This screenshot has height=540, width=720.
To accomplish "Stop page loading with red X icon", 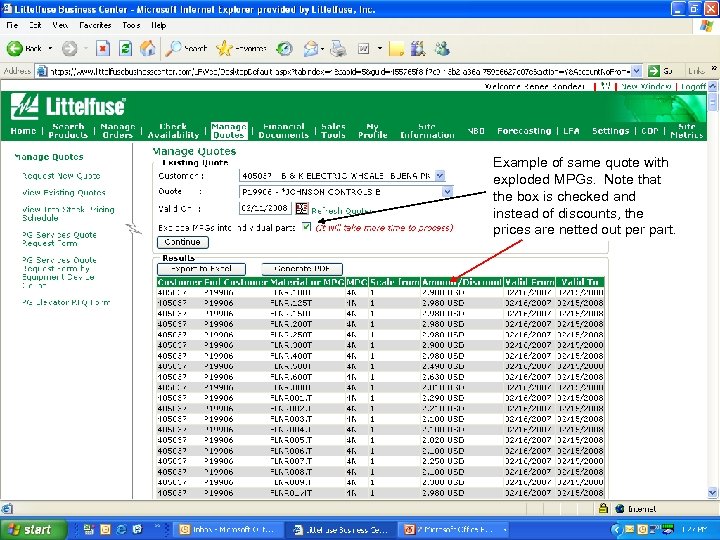I will [103, 48].
